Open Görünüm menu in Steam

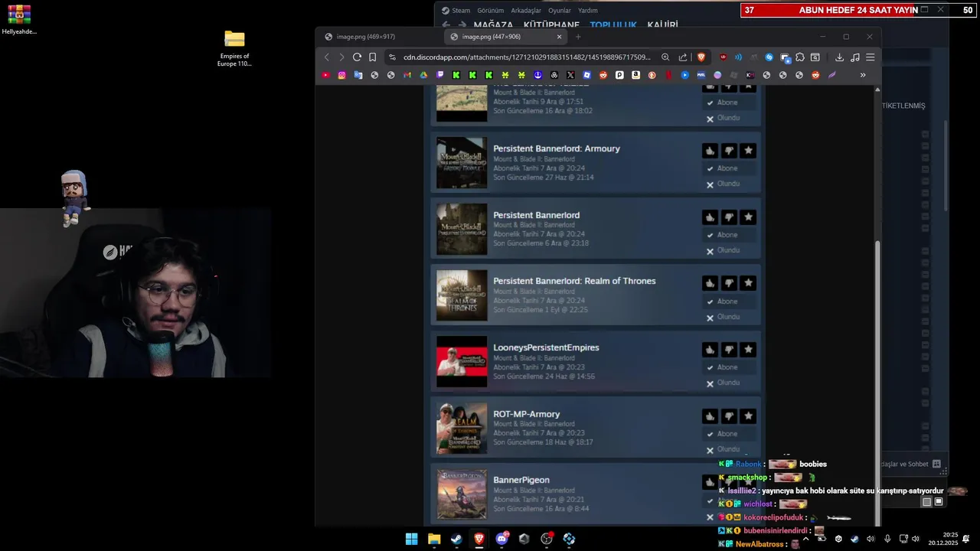pyautogui.click(x=490, y=11)
